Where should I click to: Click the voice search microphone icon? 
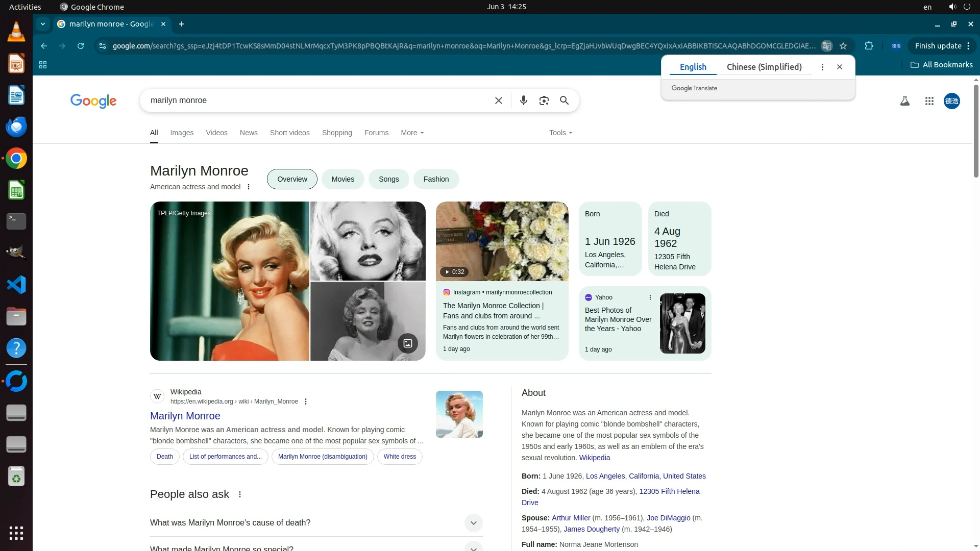click(523, 101)
